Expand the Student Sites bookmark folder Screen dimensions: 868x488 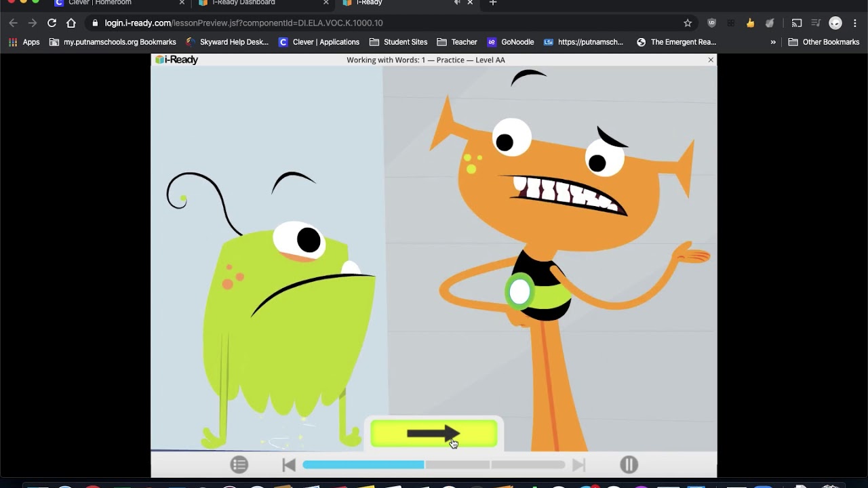pos(398,42)
